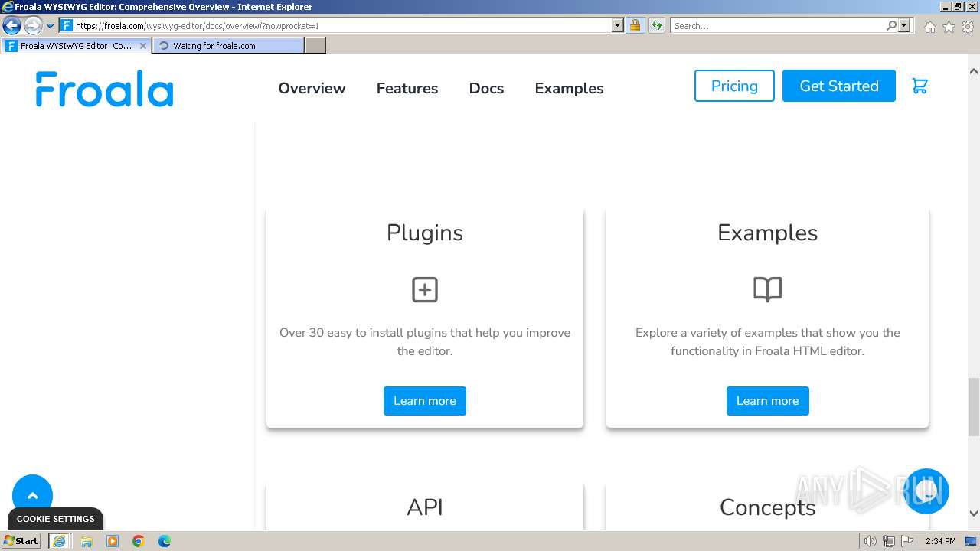Viewport: 980px width, 551px height.
Task: Click the Pricing button
Action: 734,86
